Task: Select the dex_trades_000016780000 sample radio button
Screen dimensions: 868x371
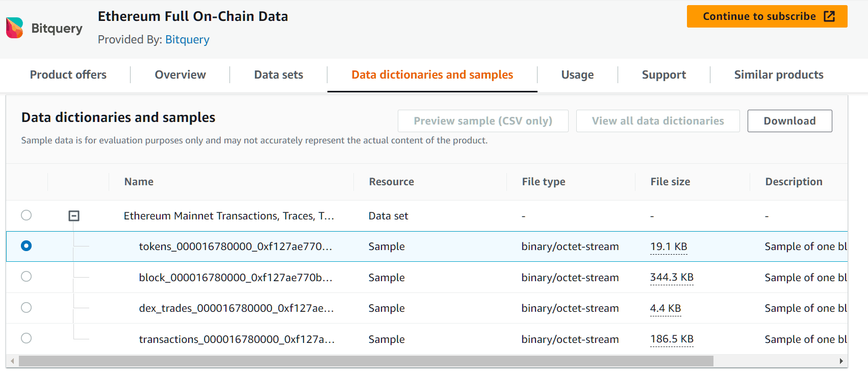Action: pos(27,307)
